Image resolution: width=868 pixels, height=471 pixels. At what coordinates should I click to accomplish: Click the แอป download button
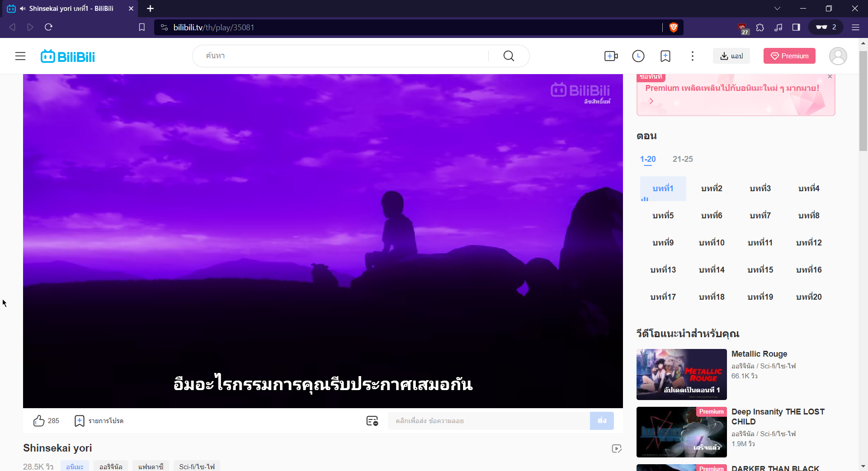click(x=731, y=56)
